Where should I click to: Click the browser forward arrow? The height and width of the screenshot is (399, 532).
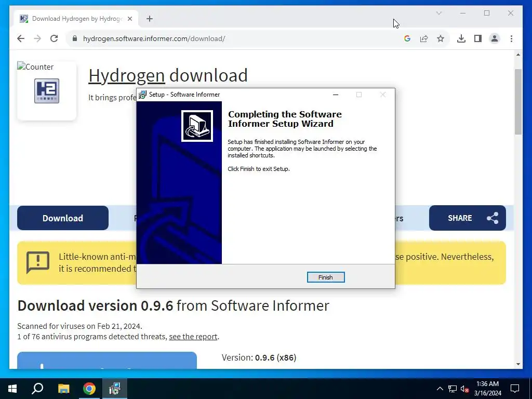point(37,38)
